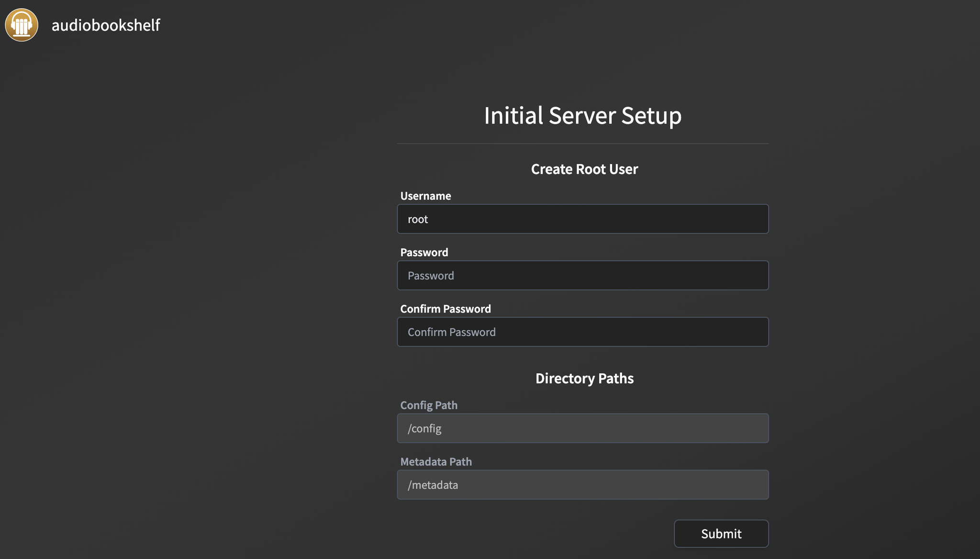The width and height of the screenshot is (980, 559).
Task: Click the Username label above root
Action: pyautogui.click(x=425, y=196)
